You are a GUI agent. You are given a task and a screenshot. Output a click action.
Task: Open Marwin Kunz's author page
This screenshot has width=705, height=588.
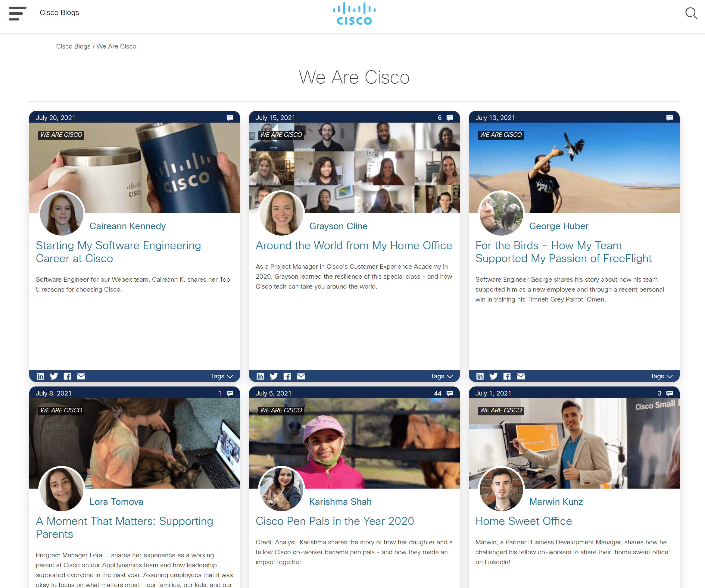click(x=556, y=502)
